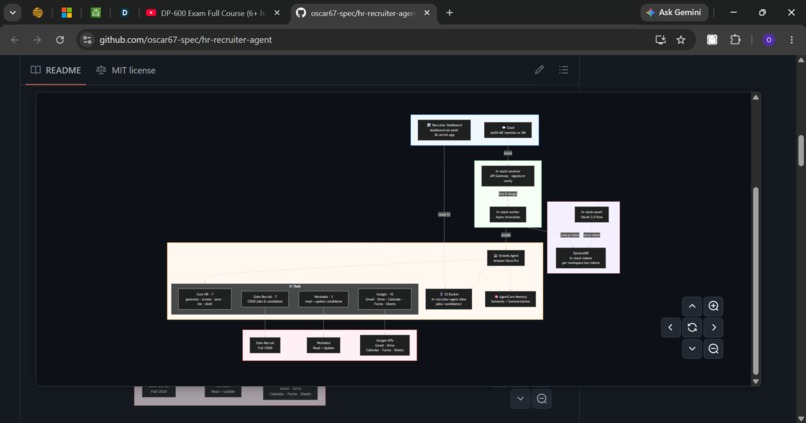Open a new browser tab
This screenshot has width=806, height=423.
449,13
